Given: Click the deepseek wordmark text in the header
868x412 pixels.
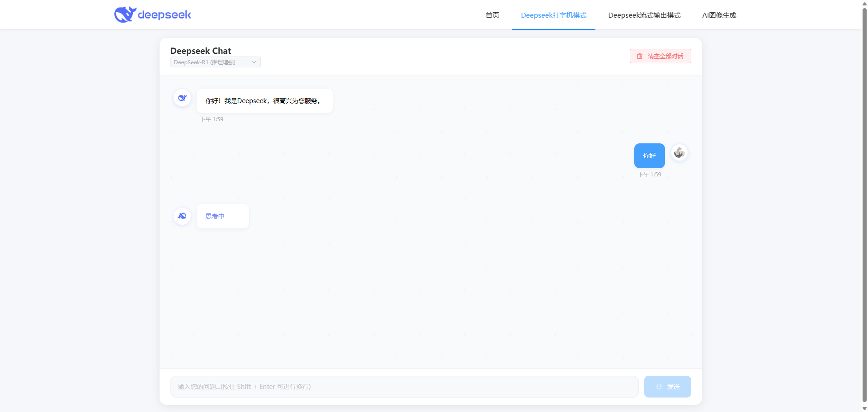Looking at the screenshot, I should [x=165, y=15].
